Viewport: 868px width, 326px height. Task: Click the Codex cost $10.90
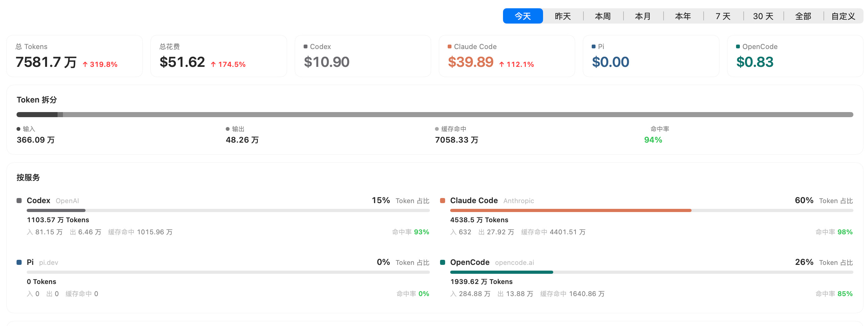[327, 62]
